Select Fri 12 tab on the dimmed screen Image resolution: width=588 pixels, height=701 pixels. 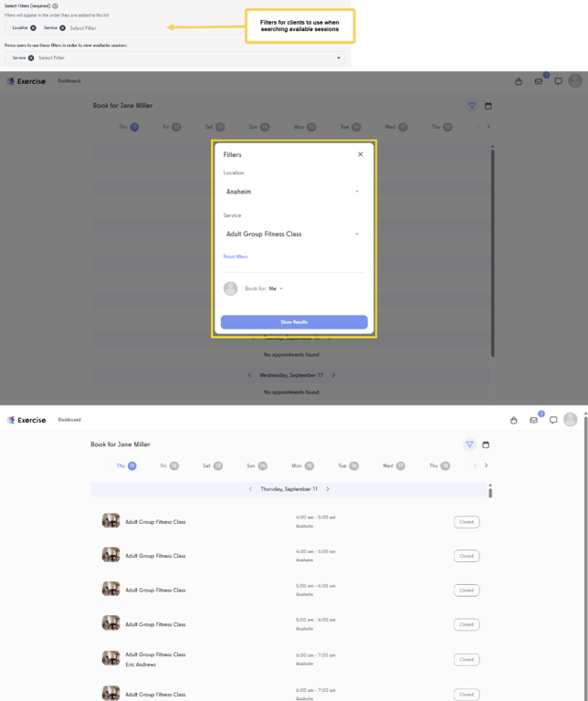pos(172,127)
